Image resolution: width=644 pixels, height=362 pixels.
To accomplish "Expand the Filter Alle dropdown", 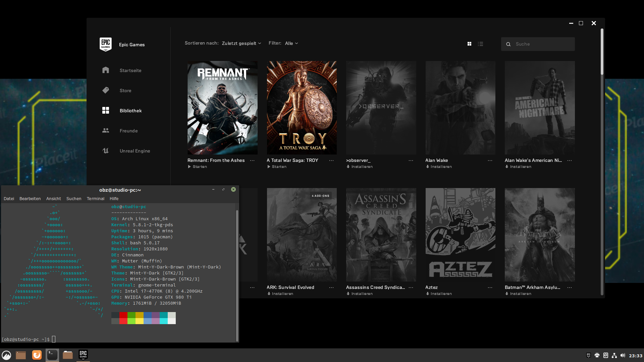I will point(291,43).
